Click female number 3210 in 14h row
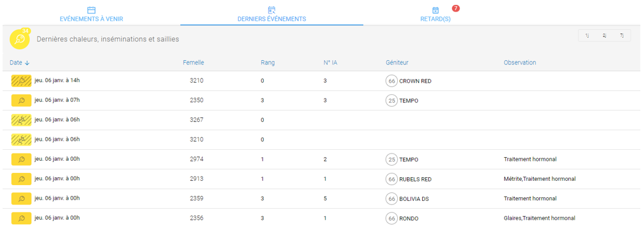644x232 pixels. pyautogui.click(x=196, y=81)
